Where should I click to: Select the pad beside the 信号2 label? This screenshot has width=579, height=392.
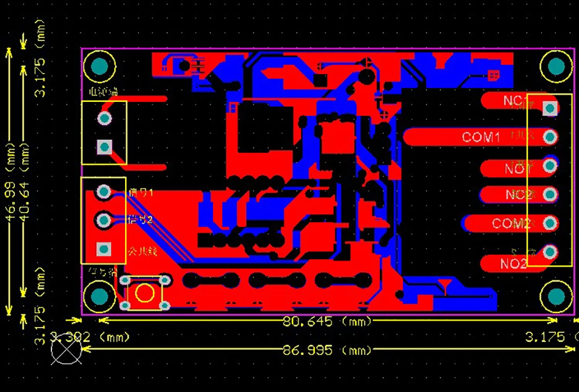104,221
